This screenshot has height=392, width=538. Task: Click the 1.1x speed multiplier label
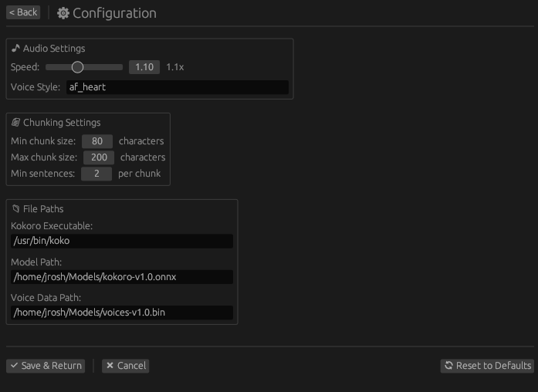coord(175,67)
